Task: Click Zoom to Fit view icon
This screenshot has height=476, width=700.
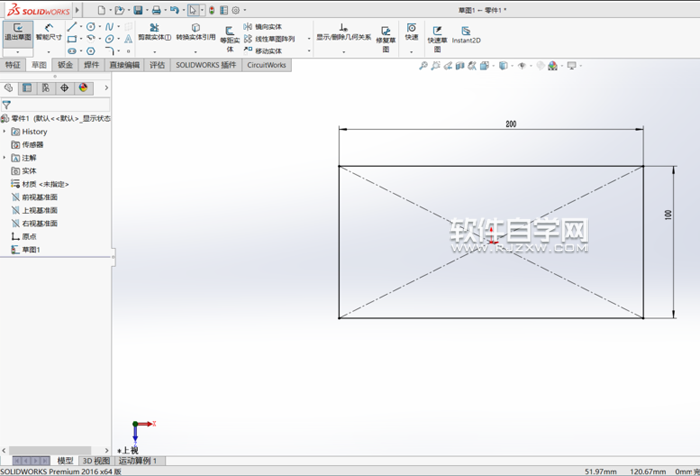Action: pos(423,66)
